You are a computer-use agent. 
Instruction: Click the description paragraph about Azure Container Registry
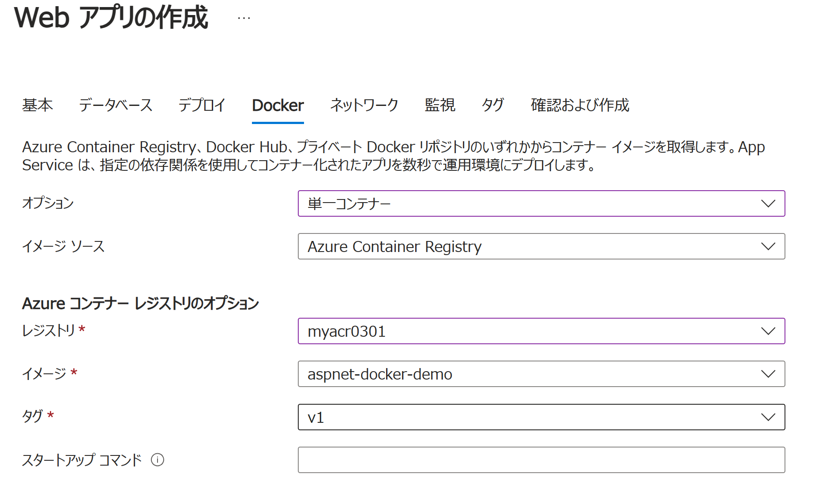(394, 156)
